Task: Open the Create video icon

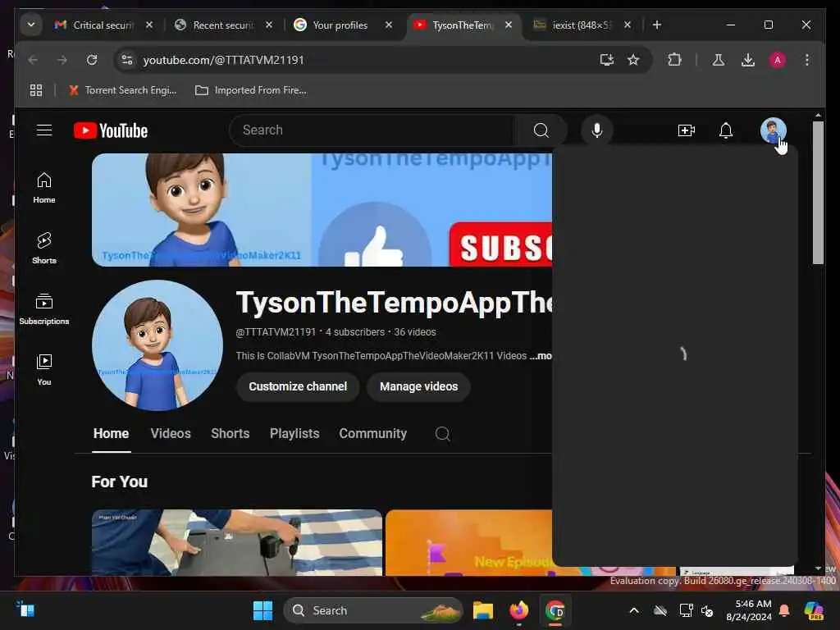Action: coord(687,130)
